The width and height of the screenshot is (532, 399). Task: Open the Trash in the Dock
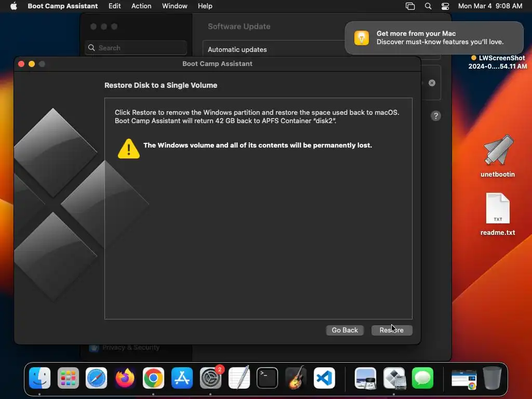pyautogui.click(x=493, y=378)
